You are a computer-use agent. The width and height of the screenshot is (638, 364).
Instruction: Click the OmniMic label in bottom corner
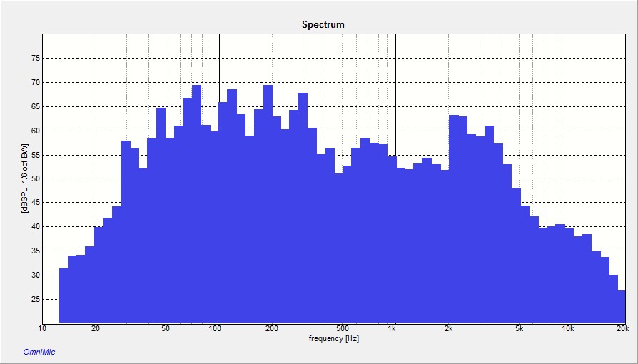tap(39, 350)
